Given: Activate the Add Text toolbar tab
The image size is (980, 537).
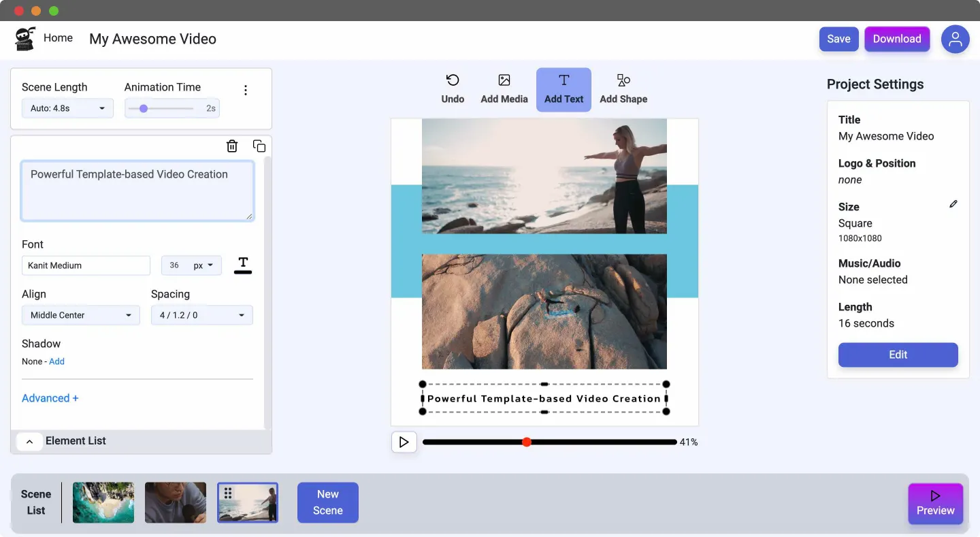Looking at the screenshot, I should (x=563, y=89).
